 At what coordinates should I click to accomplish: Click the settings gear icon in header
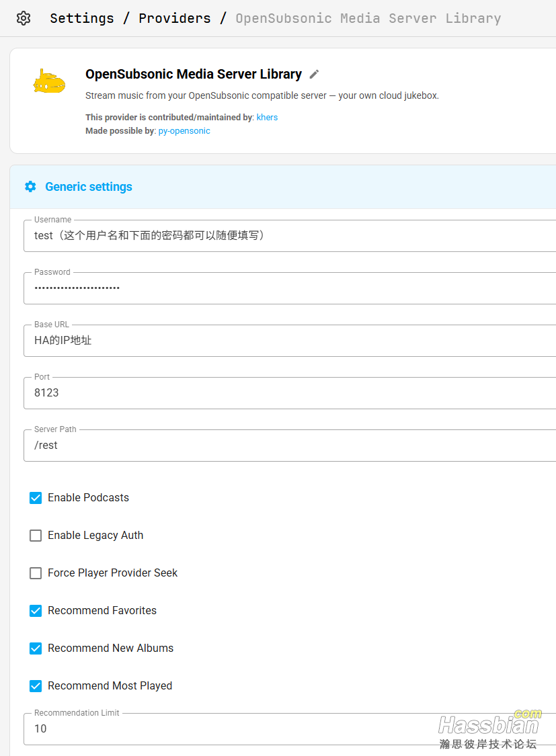point(24,18)
